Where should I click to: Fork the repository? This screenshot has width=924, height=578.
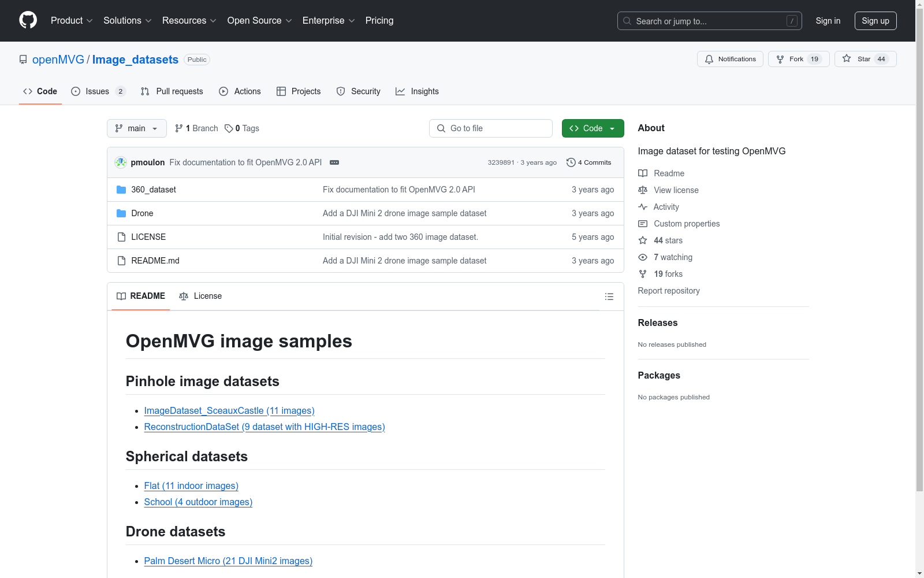click(x=799, y=59)
